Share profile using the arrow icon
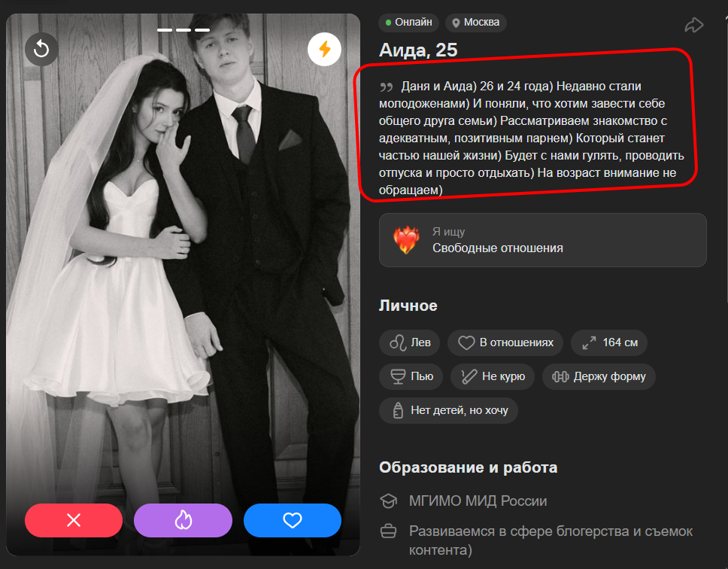 [694, 25]
